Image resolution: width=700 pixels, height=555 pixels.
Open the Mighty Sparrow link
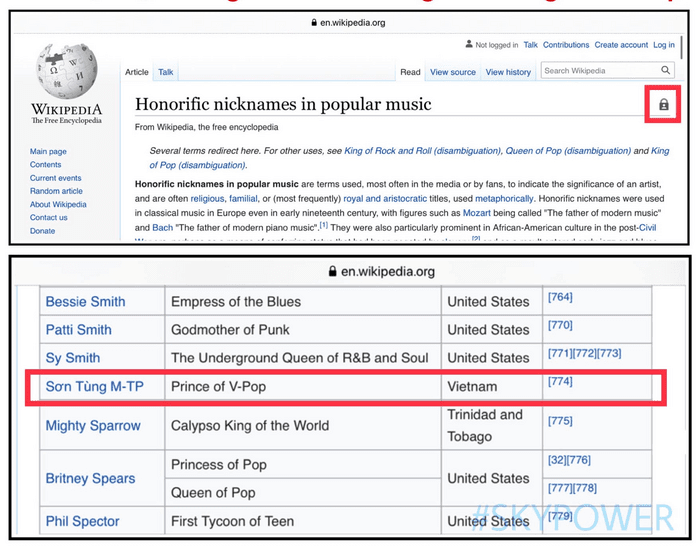coord(93,426)
